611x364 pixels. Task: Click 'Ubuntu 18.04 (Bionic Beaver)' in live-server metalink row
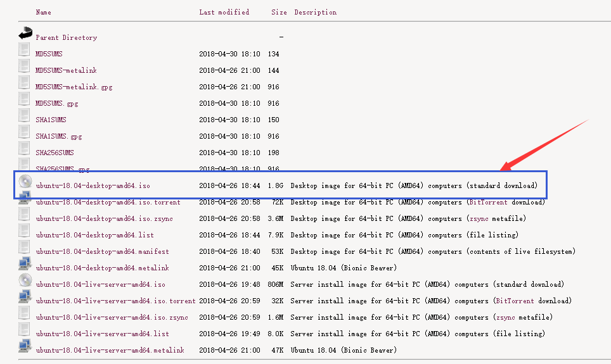[344, 350]
